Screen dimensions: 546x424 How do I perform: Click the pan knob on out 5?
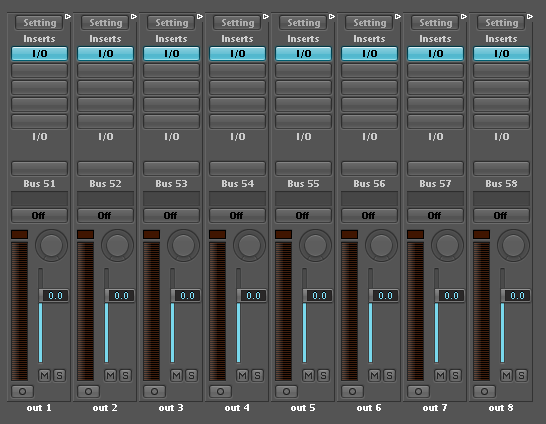click(x=315, y=245)
